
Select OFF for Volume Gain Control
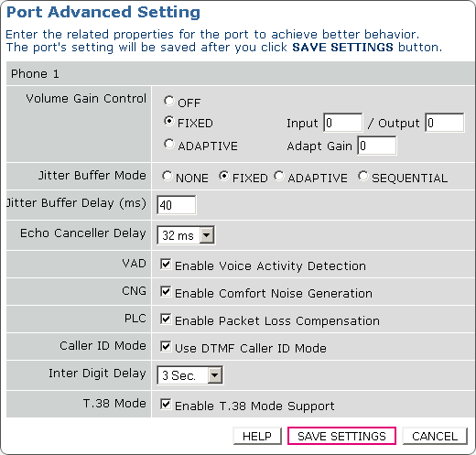tap(168, 101)
